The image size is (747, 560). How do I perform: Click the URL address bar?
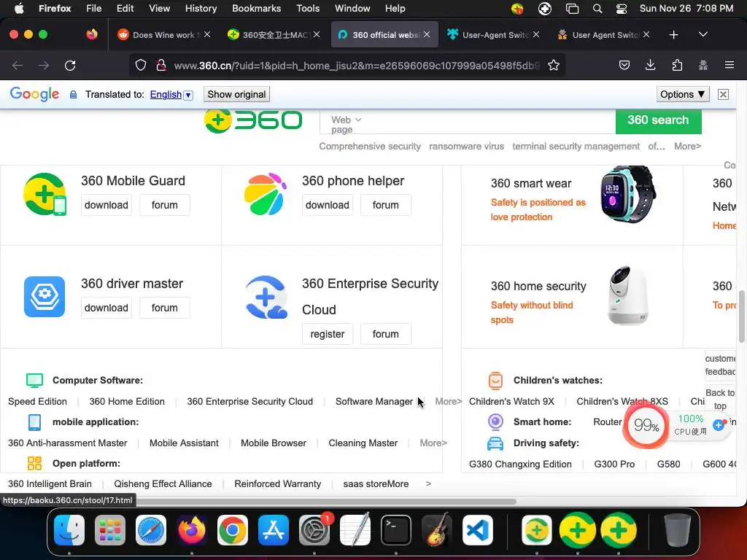pos(356,65)
